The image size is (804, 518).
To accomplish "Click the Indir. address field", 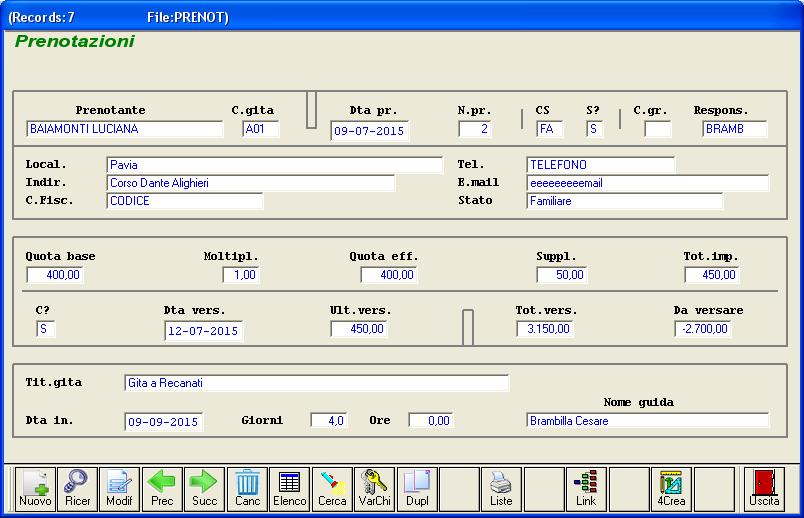I will (x=251, y=183).
